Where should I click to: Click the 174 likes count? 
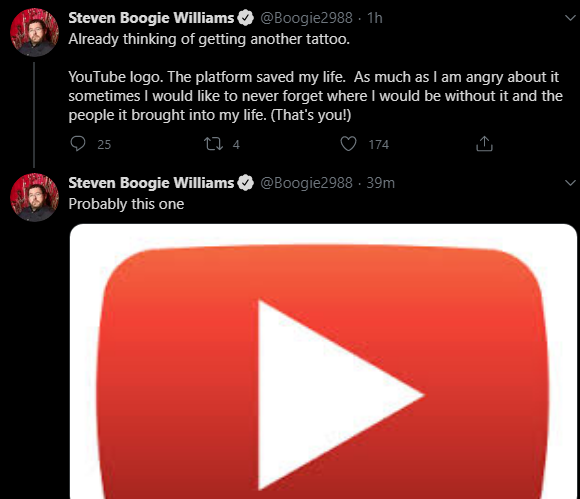pyautogui.click(x=378, y=144)
